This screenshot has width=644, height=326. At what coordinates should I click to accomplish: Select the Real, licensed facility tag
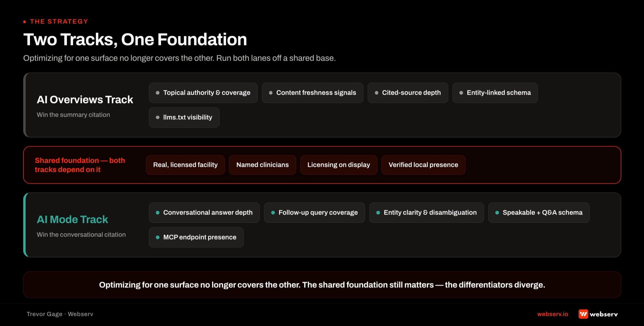[185, 165]
